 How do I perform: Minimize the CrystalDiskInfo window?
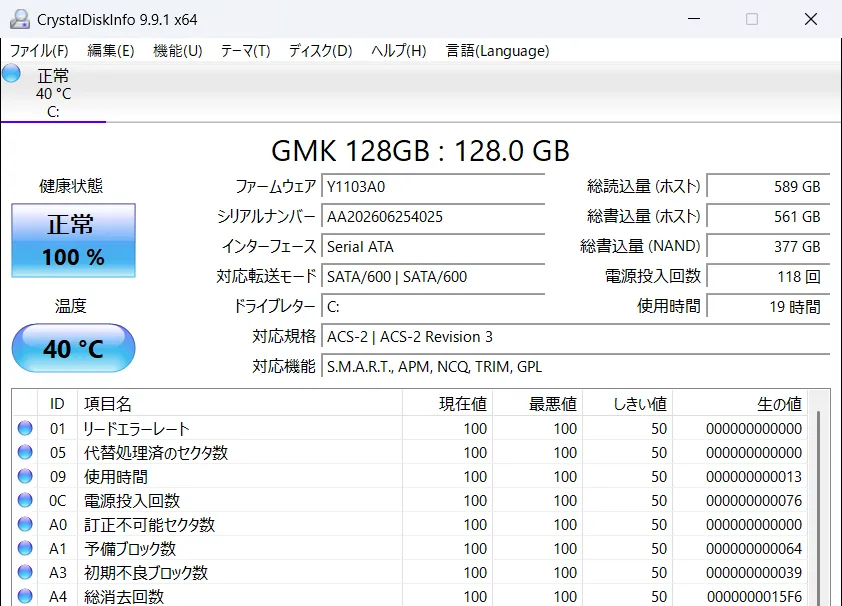tap(694, 19)
